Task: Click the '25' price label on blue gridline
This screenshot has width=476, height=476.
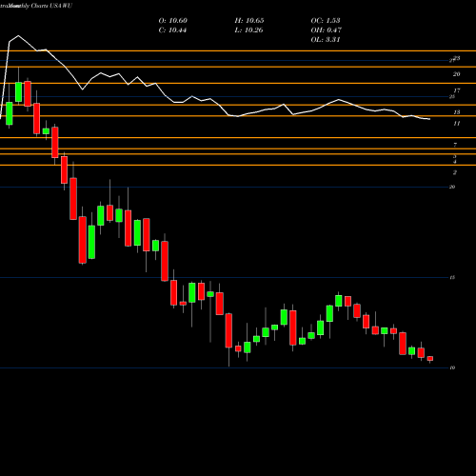Action: pyautogui.click(x=452, y=97)
